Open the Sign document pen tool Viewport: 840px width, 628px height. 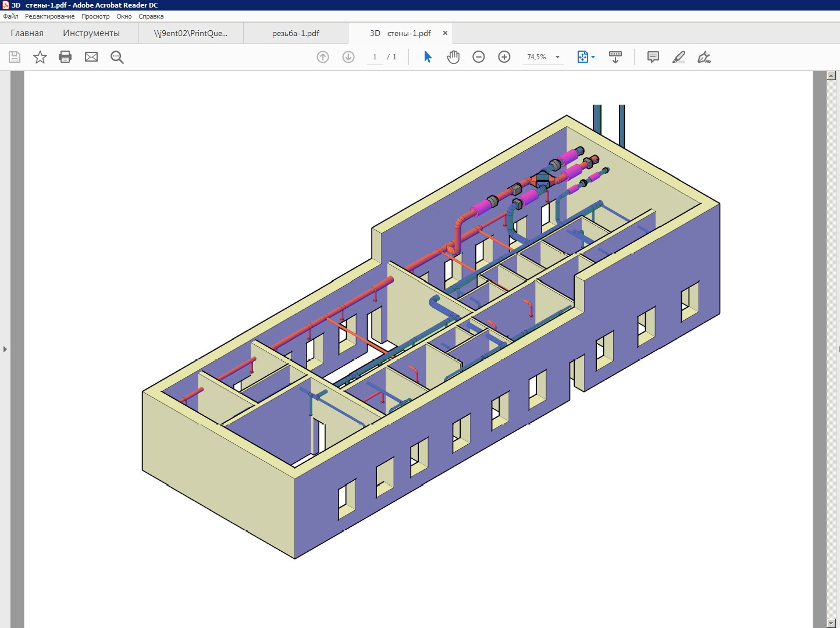[x=704, y=57]
